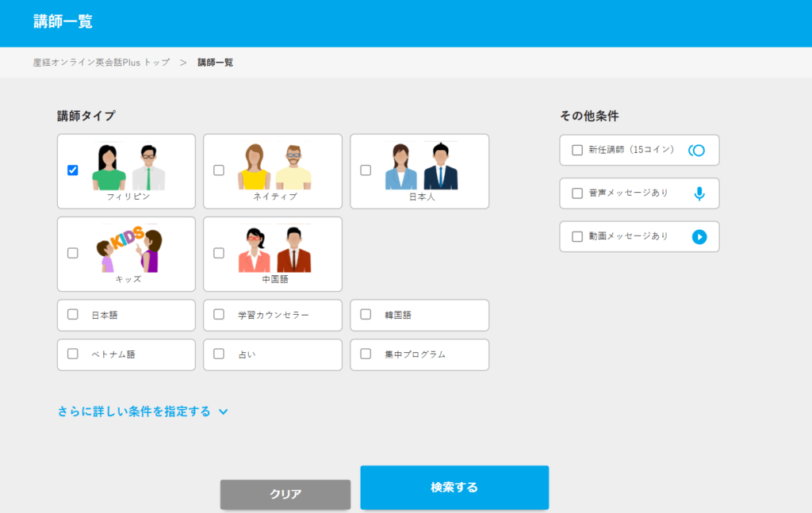Check the 集中プログラム checkbox

coord(366,354)
